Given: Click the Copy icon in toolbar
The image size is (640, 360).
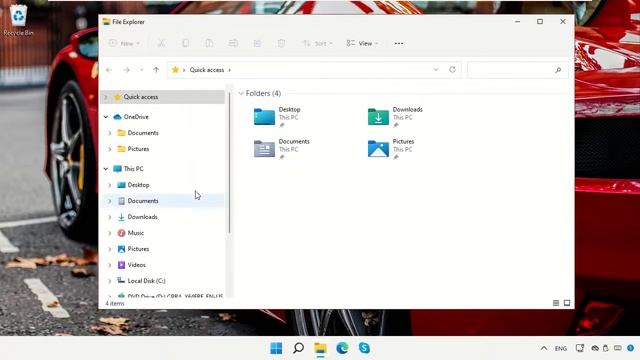Looking at the screenshot, I should click(185, 43).
